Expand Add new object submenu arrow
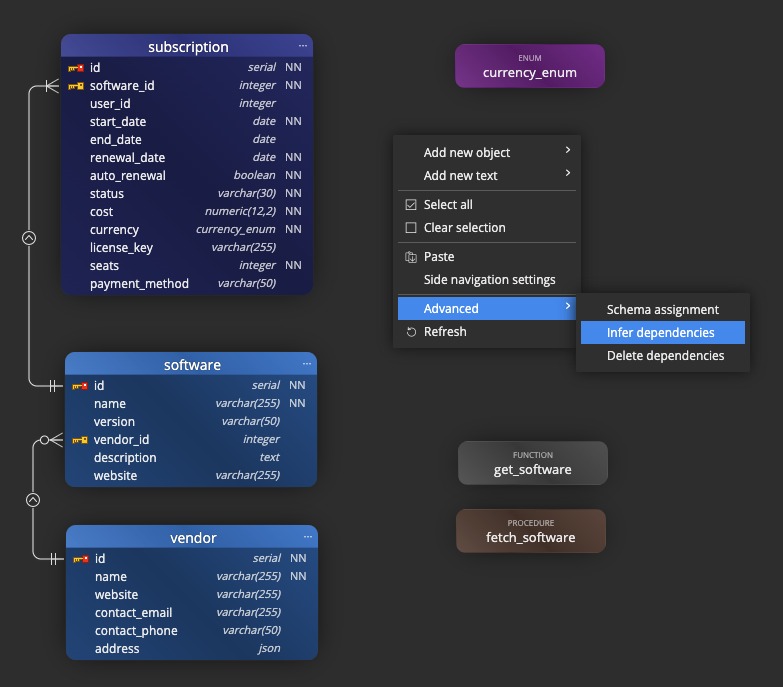 click(x=568, y=150)
